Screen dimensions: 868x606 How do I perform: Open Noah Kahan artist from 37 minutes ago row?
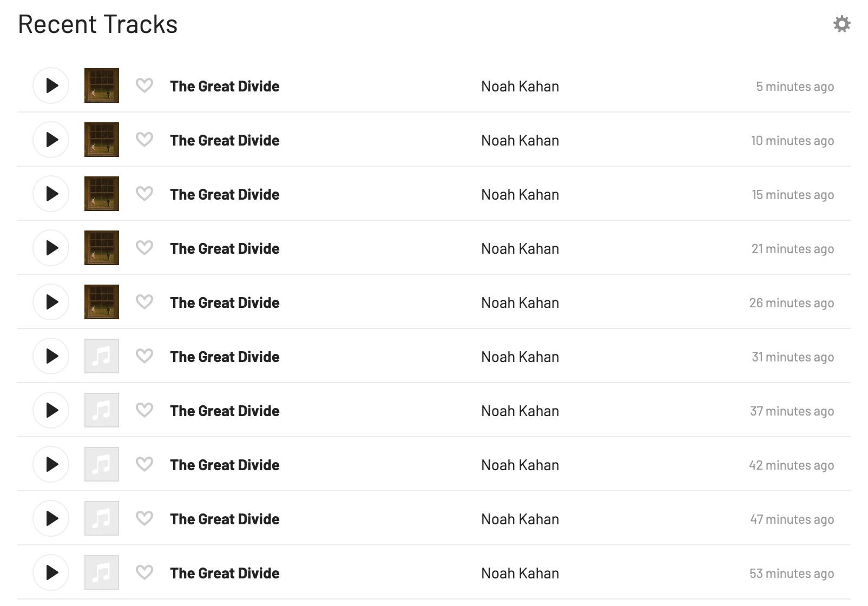520,411
